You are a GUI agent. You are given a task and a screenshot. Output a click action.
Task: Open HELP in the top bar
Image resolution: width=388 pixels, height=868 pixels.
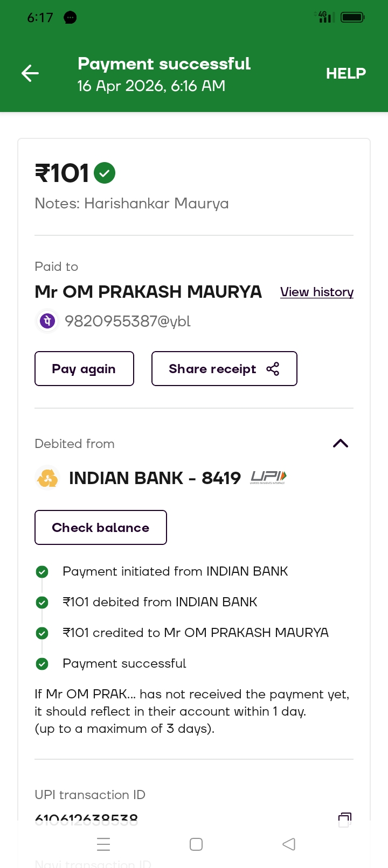coord(345,73)
